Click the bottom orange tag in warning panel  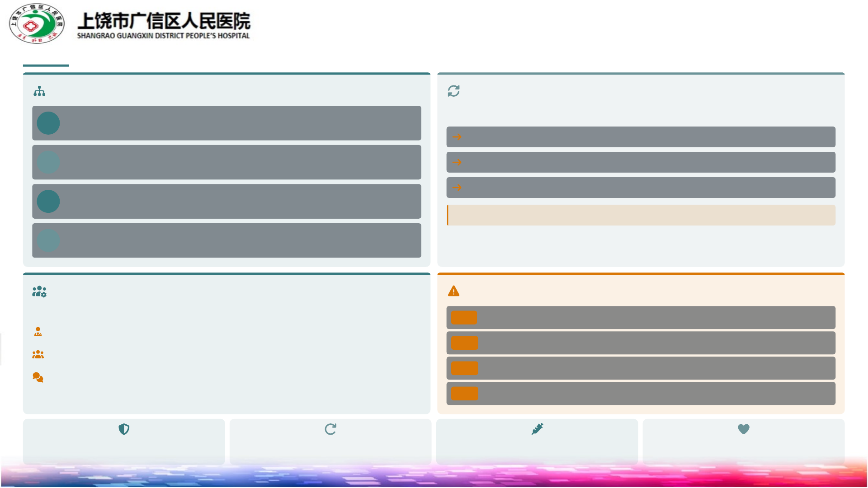coord(464,394)
